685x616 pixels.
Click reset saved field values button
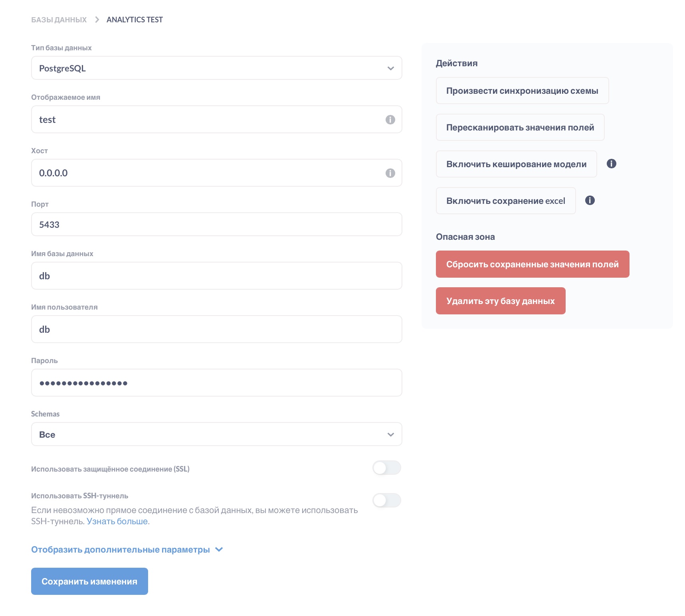[x=532, y=264]
